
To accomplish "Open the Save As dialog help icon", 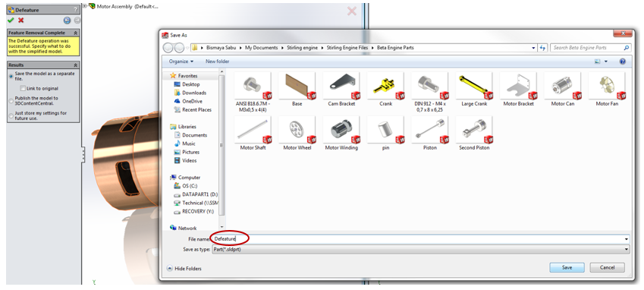I will [x=622, y=61].
